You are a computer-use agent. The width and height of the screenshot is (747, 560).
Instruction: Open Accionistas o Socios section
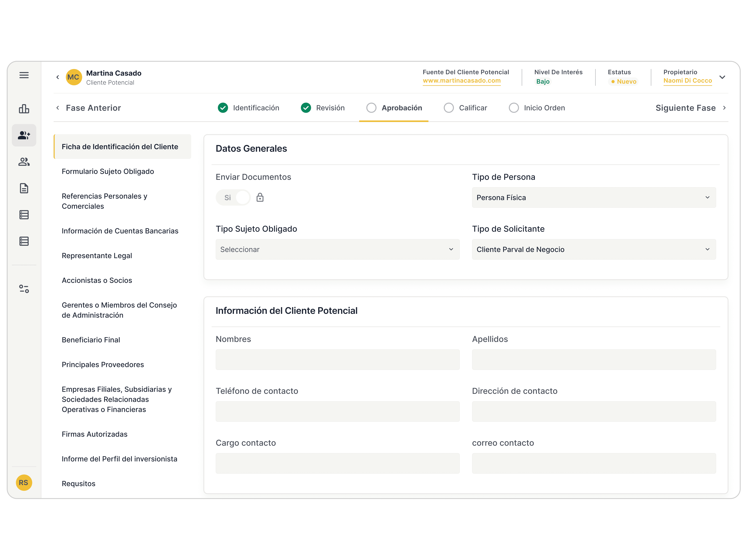(x=97, y=280)
